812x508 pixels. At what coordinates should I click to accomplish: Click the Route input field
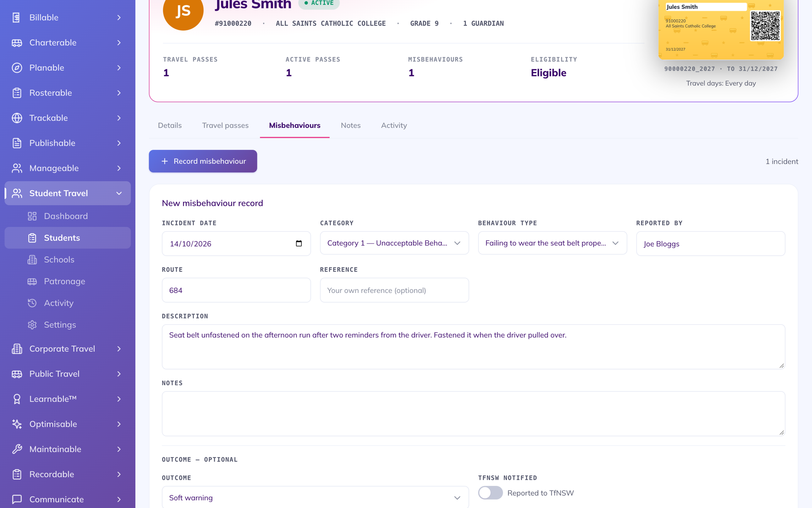click(236, 290)
